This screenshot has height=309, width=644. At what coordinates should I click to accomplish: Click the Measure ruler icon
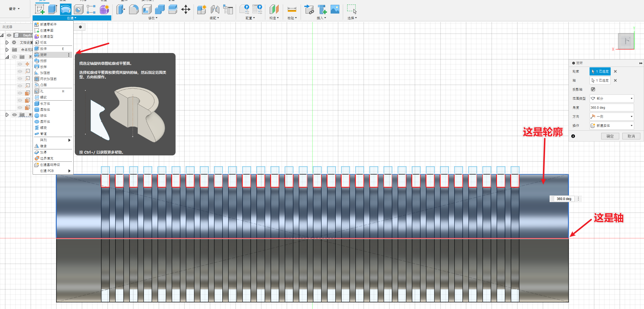(x=292, y=10)
